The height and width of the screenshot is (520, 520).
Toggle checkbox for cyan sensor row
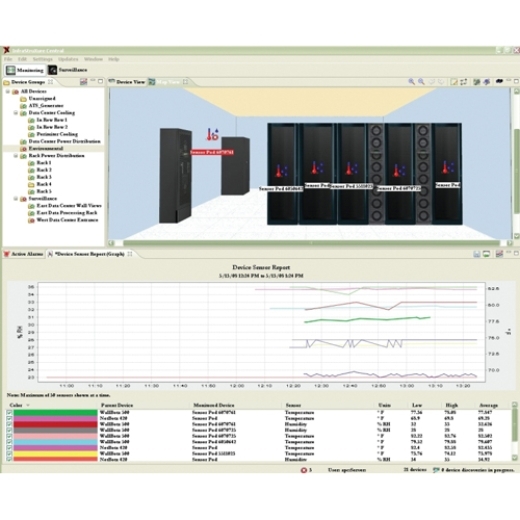click(x=9, y=442)
